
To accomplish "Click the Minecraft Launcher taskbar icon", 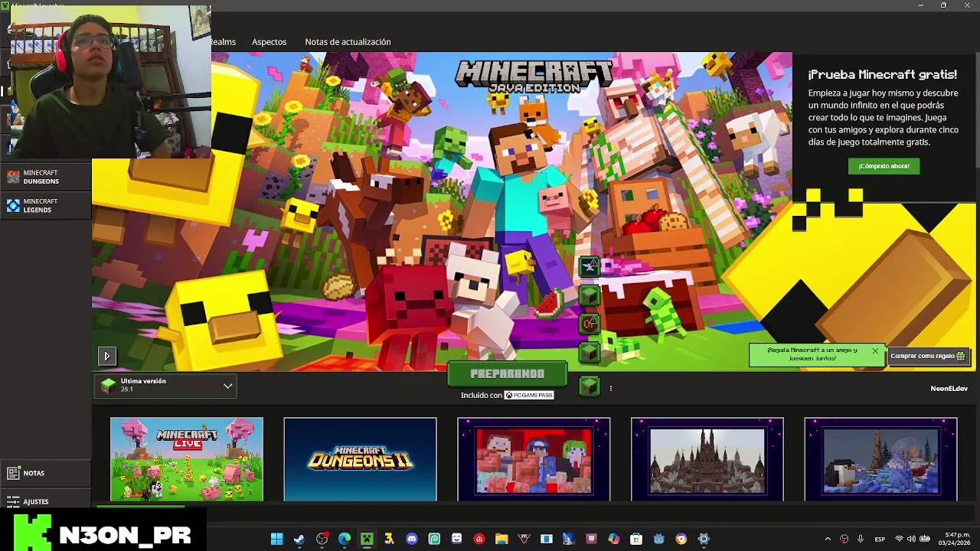I will point(367,539).
